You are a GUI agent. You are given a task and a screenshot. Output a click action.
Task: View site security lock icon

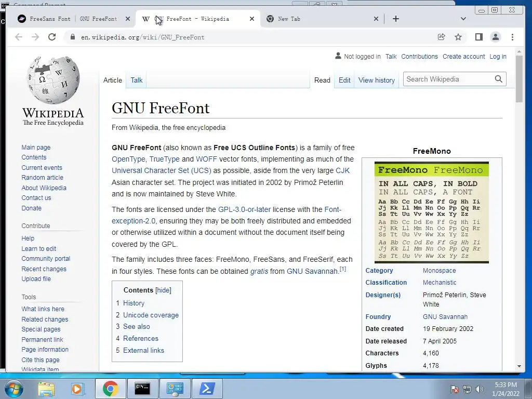(x=72, y=37)
